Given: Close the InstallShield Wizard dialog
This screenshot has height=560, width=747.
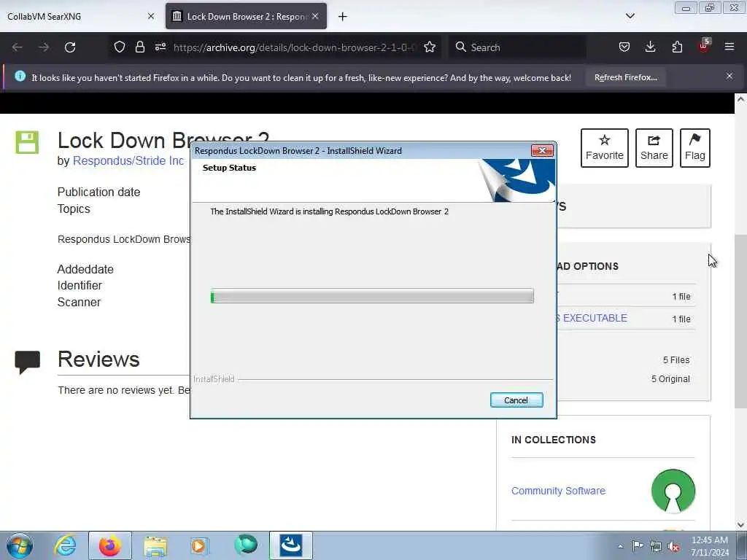Looking at the screenshot, I should point(542,150).
